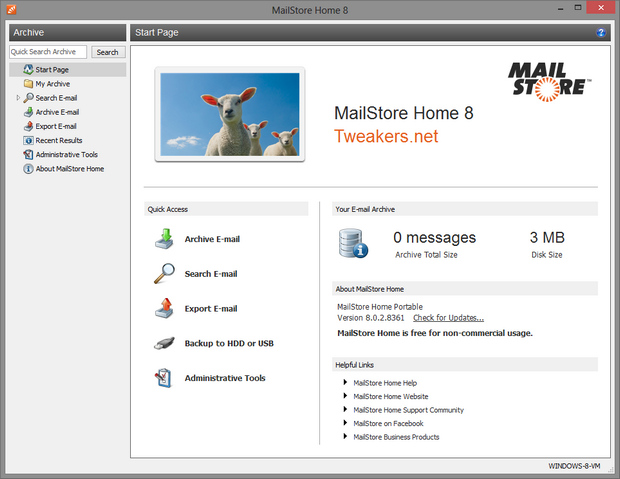
Task: Click arrow beside MailStore Home Website
Action: [x=345, y=396]
